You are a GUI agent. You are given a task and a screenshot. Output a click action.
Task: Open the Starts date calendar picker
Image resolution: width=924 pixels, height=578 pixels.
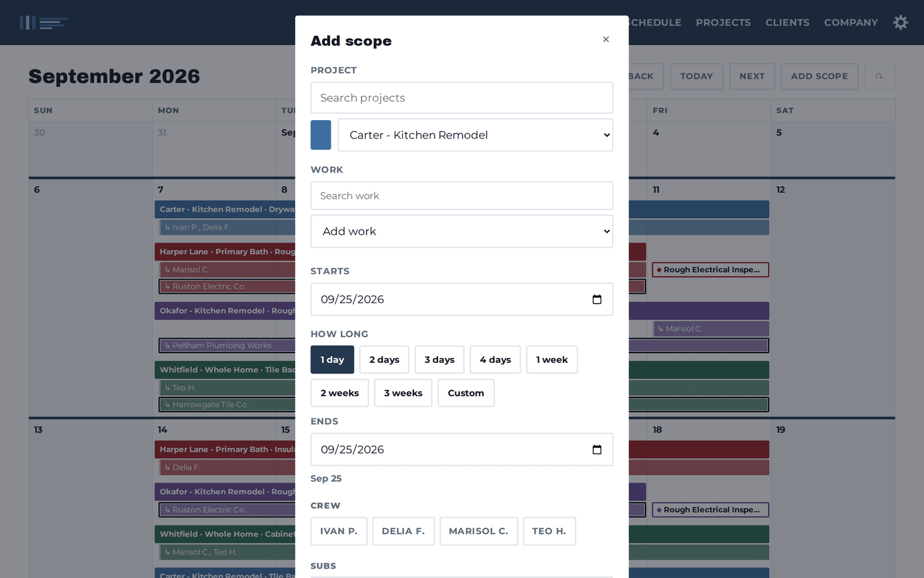click(x=596, y=299)
